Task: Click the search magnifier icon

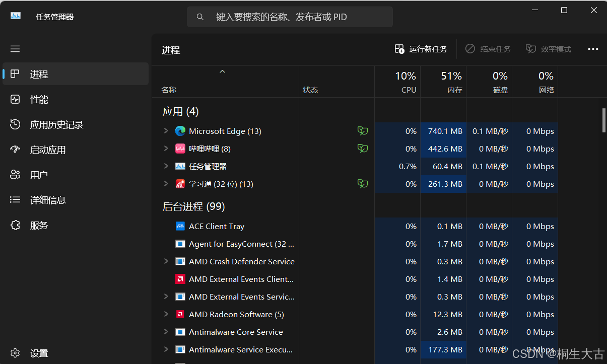Action: 200,17
